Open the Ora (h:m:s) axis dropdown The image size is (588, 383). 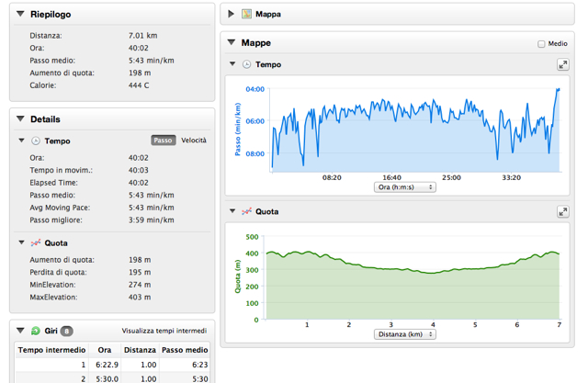tap(405, 187)
